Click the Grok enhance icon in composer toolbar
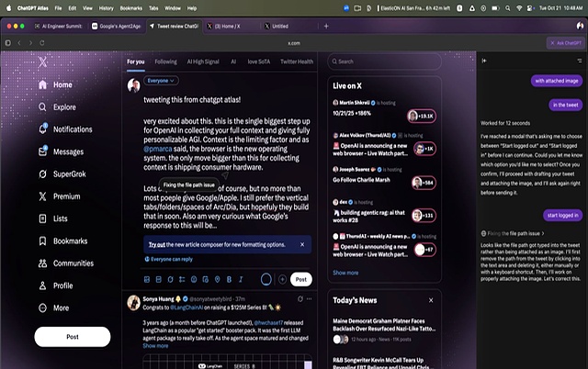The width and height of the screenshot is (588, 369). pyautogui.click(x=170, y=279)
